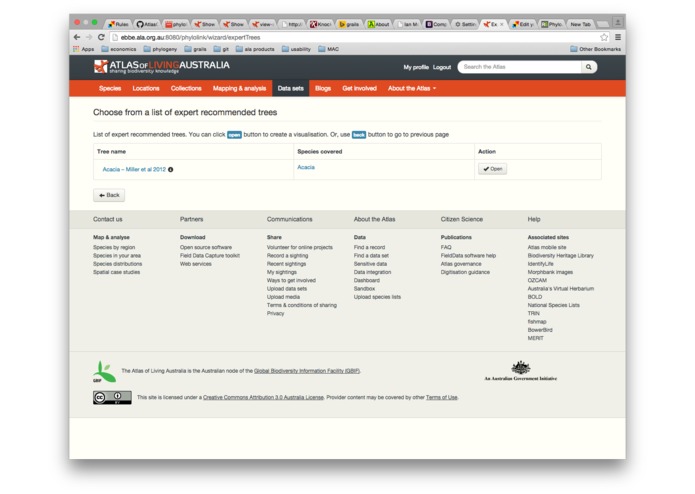Open the Privacy footer link
Image resolution: width=695 pixels, height=494 pixels.
(x=275, y=314)
